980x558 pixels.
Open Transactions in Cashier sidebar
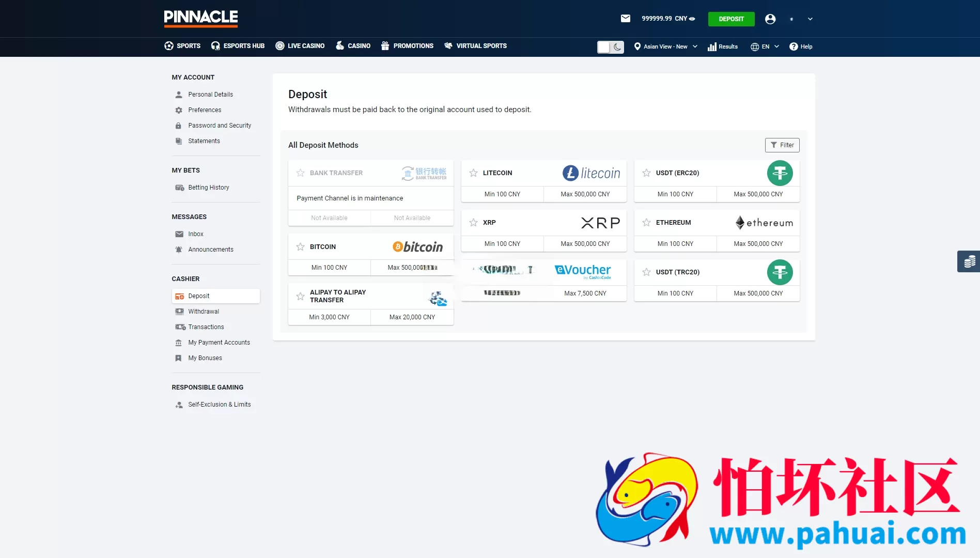click(x=206, y=327)
